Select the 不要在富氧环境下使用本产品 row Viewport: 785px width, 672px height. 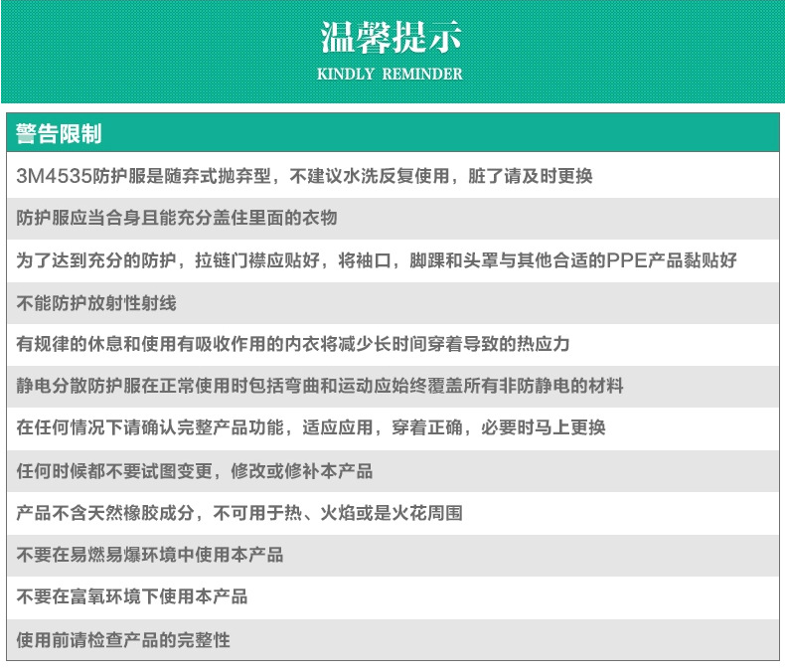coord(132,596)
